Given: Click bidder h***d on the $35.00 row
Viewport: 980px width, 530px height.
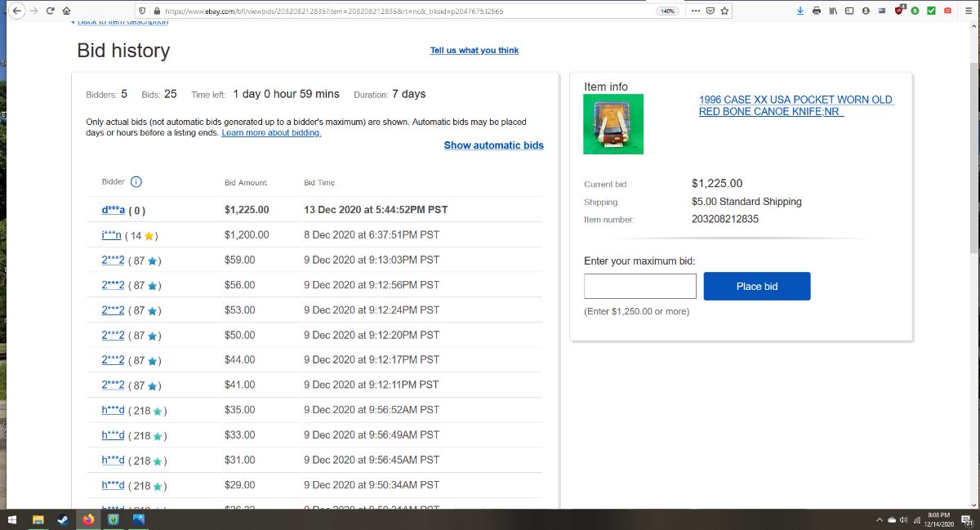Looking at the screenshot, I should pos(113,410).
